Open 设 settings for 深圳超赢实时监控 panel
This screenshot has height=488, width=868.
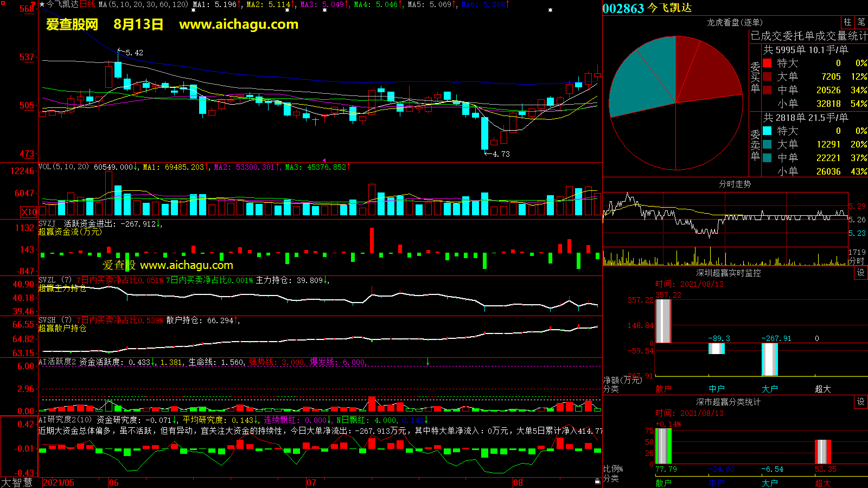click(x=860, y=273)
